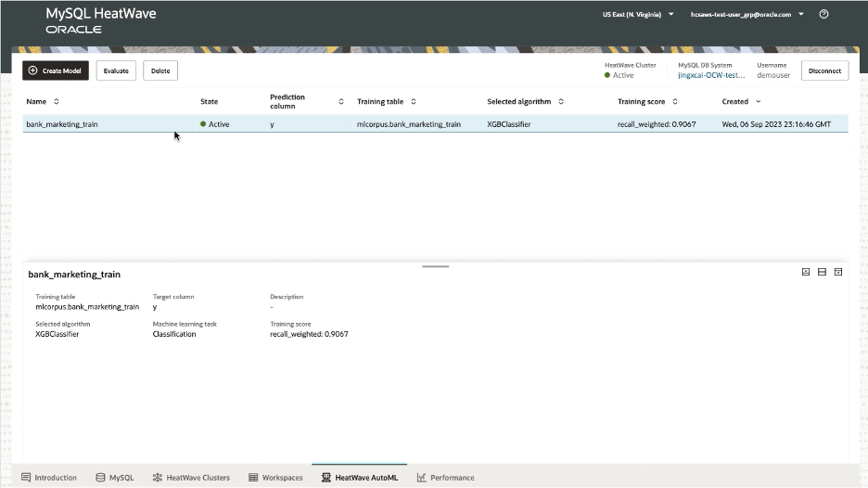Click the Disconnect button
Image resolution: width=868 pixels, height=488 pixels.
824,71
